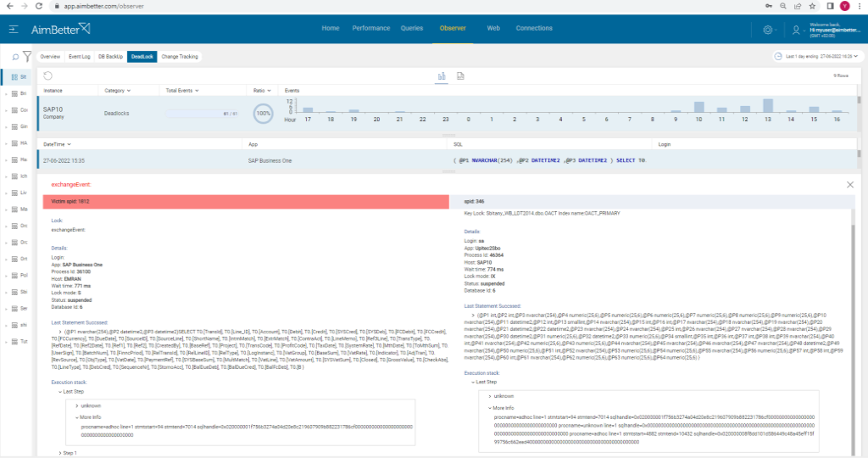Select the HA server in the sidebar
The image size is (868, 458).
pyautogui.click(x=19, y=143)
